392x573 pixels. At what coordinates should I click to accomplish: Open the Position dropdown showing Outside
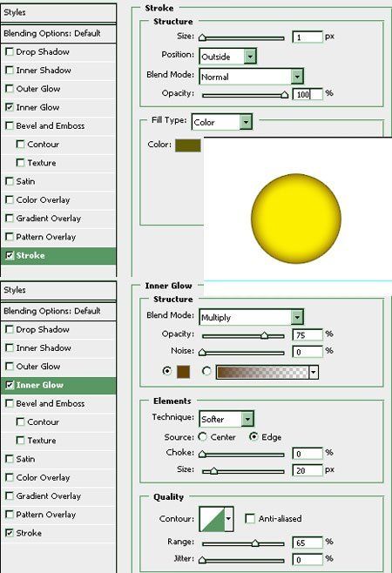coord(250,57)
